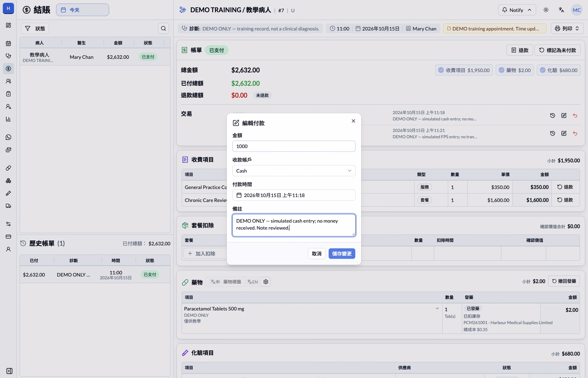Open the 收款帳戶 Cash dropdown
The width and height of the screenshot is (588, 378).
click(294, 171)
